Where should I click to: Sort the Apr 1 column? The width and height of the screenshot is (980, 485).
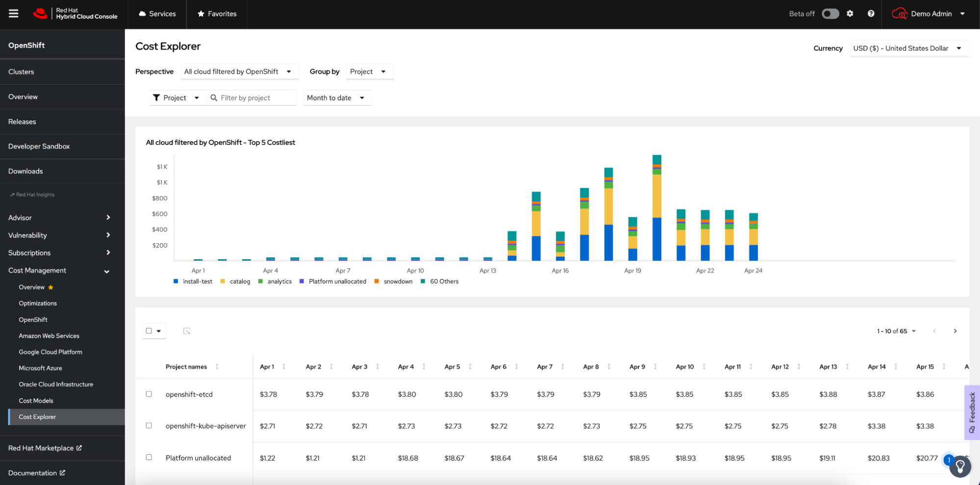click(x=284, y=366)
